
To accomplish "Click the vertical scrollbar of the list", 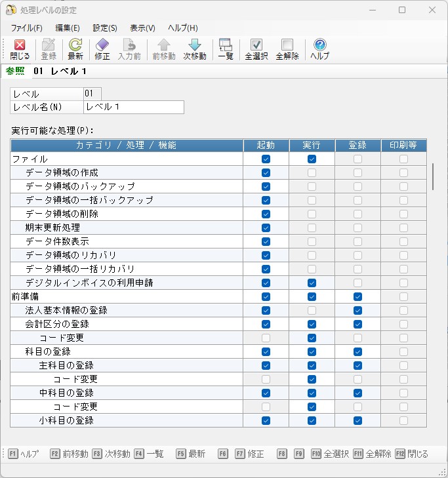I will click(x=432, y=176).
